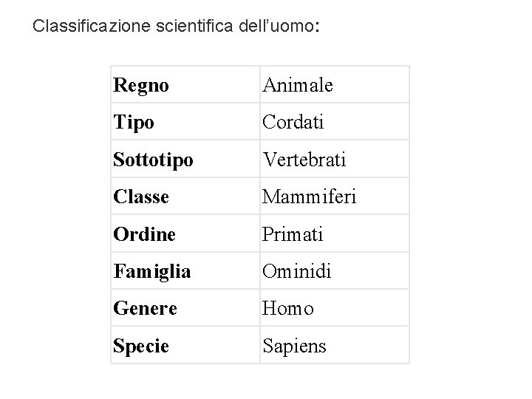Screen dimensions: 532x399
Task: Click the word 'Classificazione' in the title
Action: pyautogui.click(x=94, y=27)
